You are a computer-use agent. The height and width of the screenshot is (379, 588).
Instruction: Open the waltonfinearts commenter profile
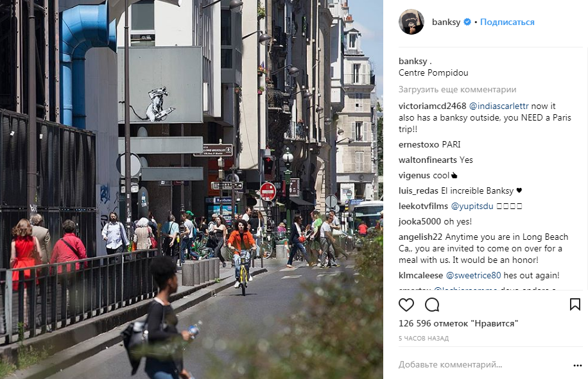[x=428, y=160]
